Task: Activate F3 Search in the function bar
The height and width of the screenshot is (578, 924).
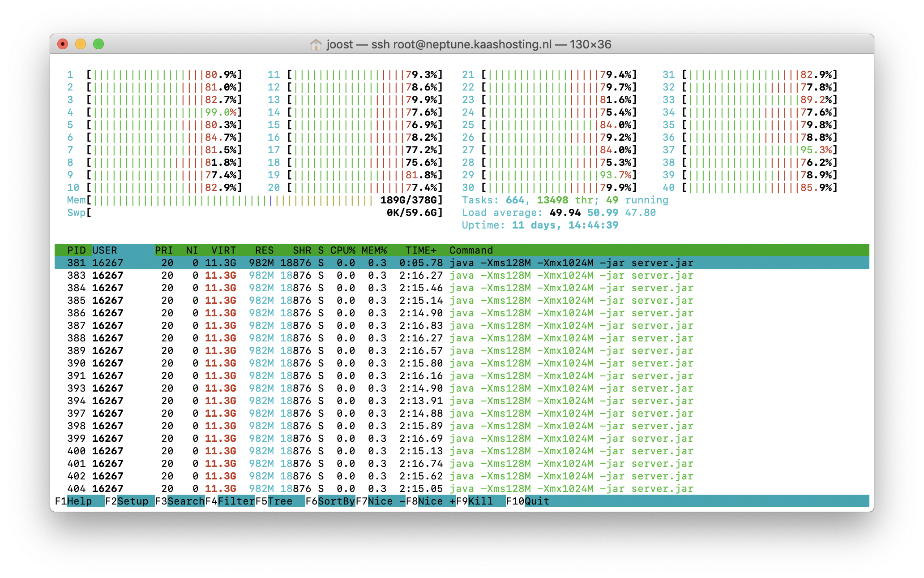Action: click(185, 501)
